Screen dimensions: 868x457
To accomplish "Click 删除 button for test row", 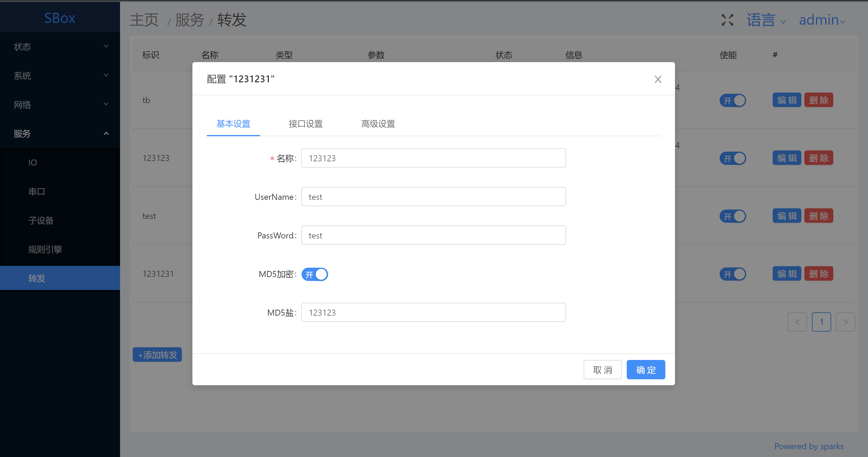I will point(819,216).
